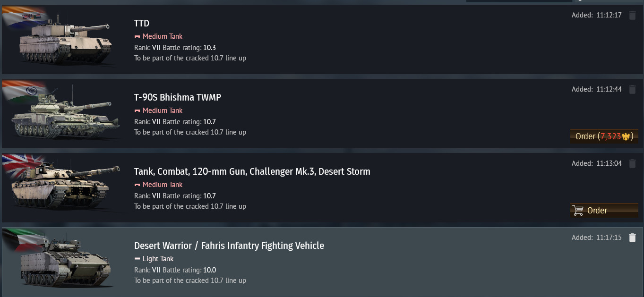Click the flag above the Desert Warrior image
This screenshot has width=644, height=297.
[x=24, y=237]
